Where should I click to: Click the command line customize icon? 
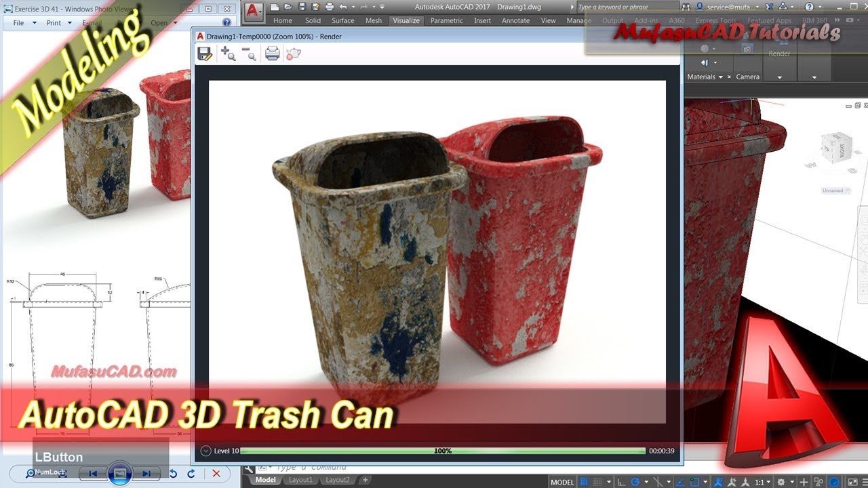pos(249,468)
